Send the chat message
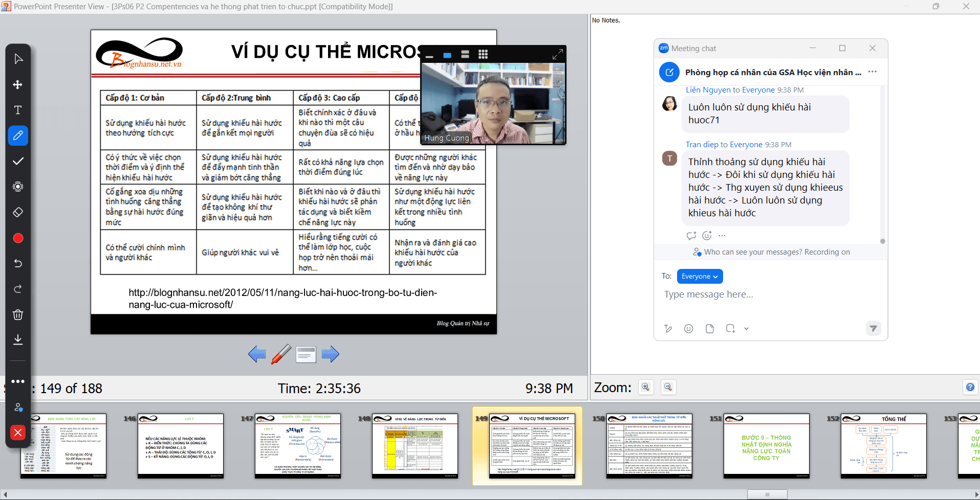980x500 pixels. 873,328
